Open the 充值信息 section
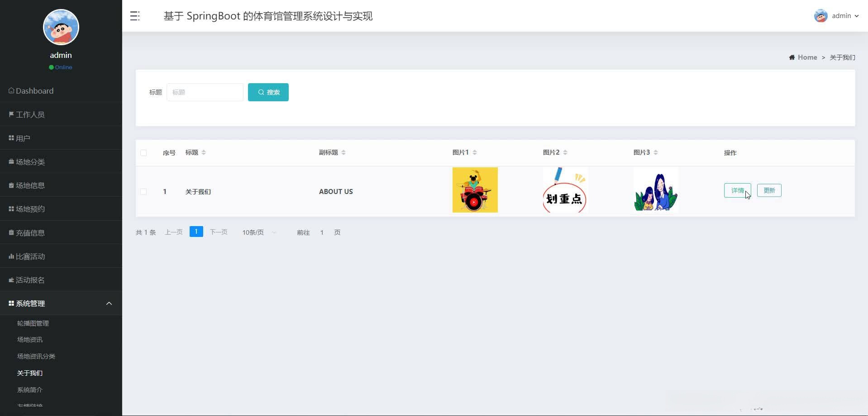 [x=29, y=232]
